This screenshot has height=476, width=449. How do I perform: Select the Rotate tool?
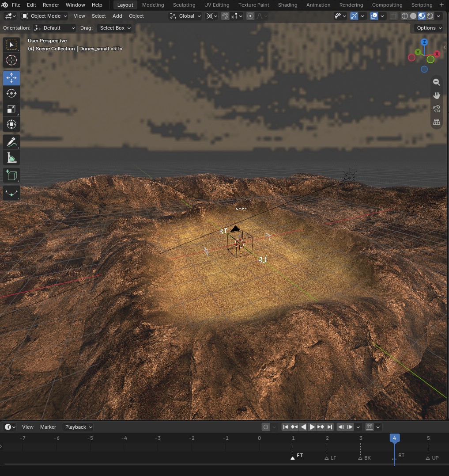(x=11, y=93)
